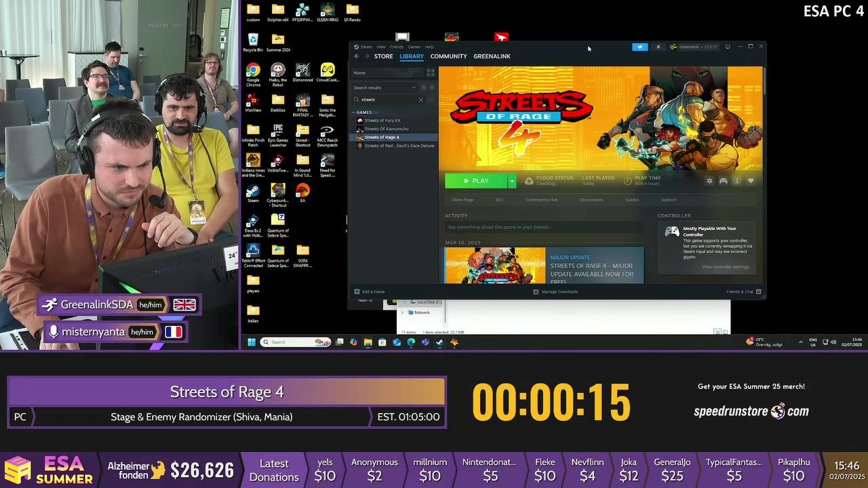This screenshot has height=488, width=868.
Task: Open Microsoft Edge from taskbar
Action: (411, 342)
